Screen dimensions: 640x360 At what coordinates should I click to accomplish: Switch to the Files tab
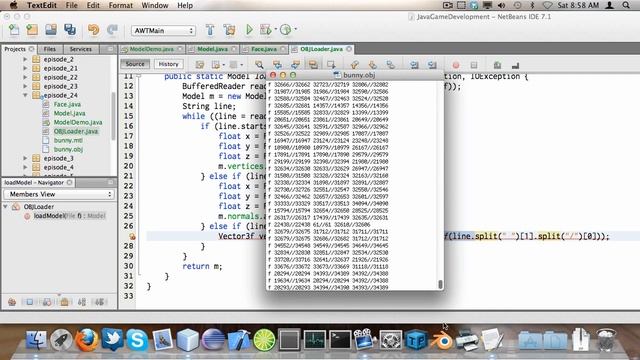click(50, 49)
